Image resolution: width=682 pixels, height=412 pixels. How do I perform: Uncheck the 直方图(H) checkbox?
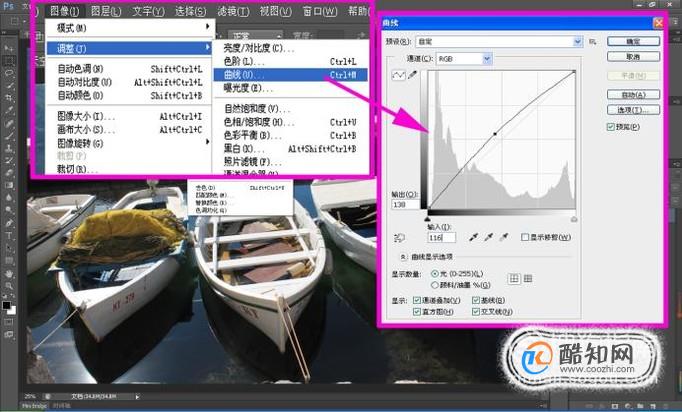coord(417,312)
